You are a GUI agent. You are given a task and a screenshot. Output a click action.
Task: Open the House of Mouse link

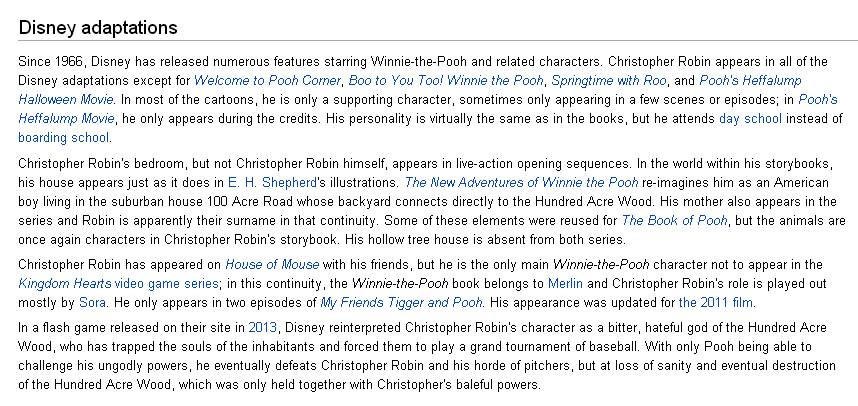[x=272, y=265]
